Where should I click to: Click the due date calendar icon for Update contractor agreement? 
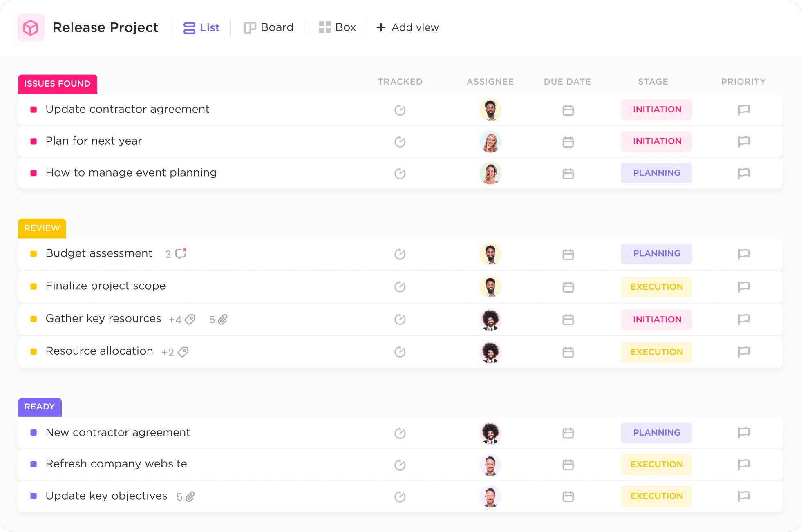pyautogui.click(x=567, y=109)
